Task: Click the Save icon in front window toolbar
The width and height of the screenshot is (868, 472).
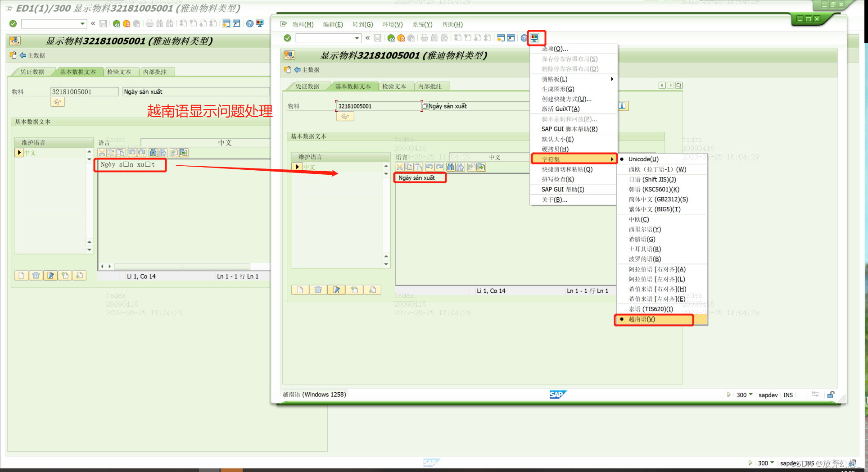Action: tap(378, 38)
